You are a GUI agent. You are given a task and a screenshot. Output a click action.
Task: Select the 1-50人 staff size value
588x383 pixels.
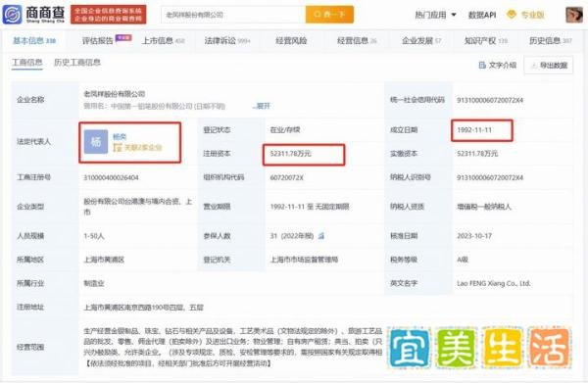[x=94, y=236]
